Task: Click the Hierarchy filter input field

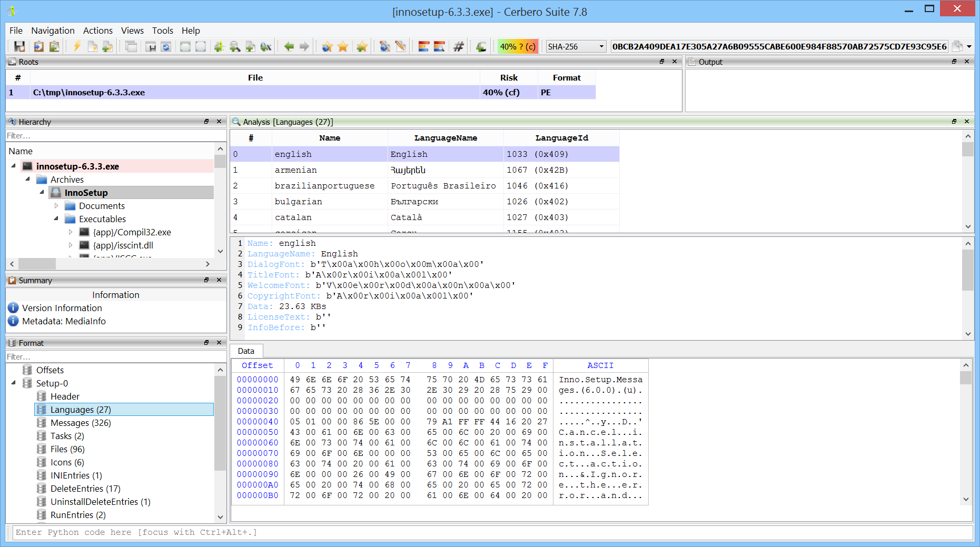Action: tap(116, 136)
